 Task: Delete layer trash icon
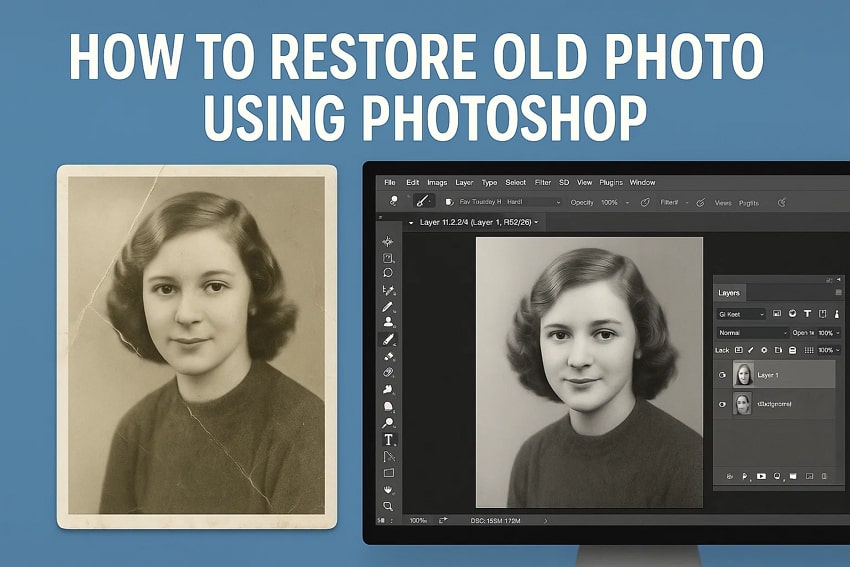click(x=825, y=476)
